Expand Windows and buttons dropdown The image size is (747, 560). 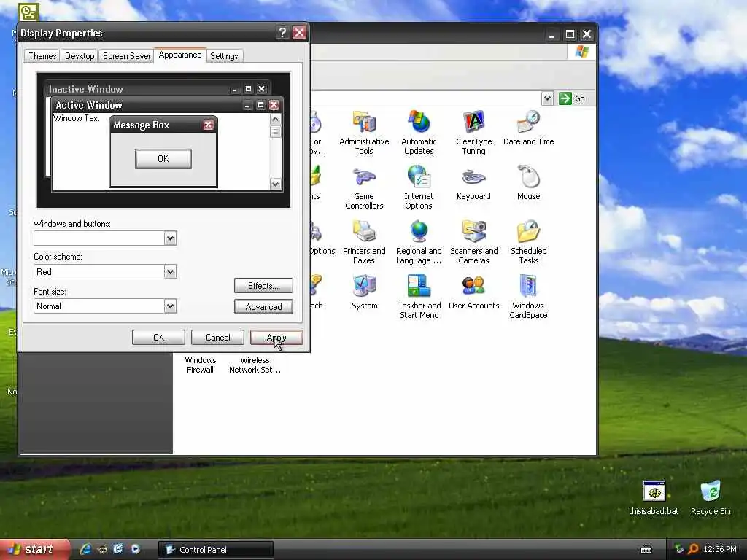[170, 238]
